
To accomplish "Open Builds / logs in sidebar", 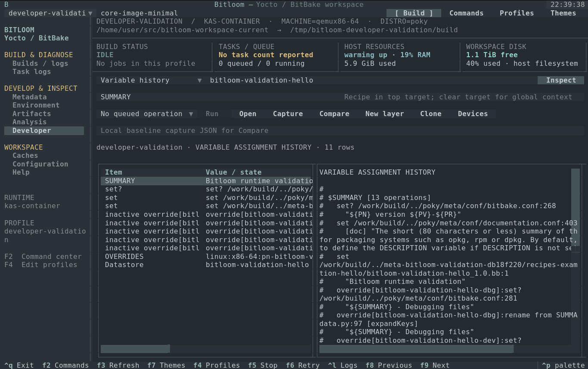I will point(40,64).
